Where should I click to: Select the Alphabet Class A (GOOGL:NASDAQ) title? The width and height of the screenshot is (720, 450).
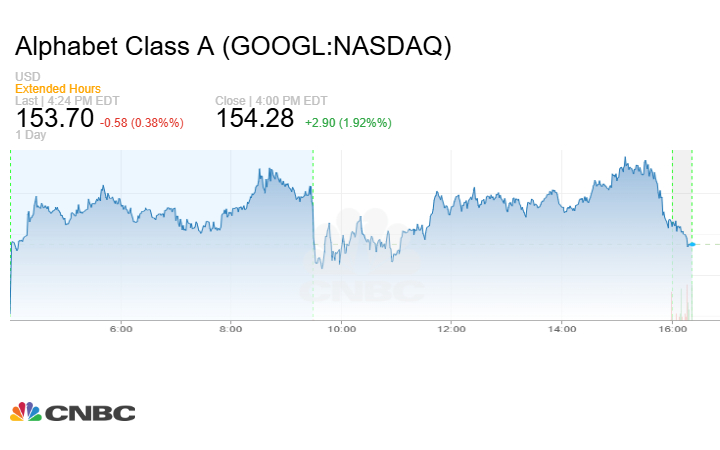[232, 46]
